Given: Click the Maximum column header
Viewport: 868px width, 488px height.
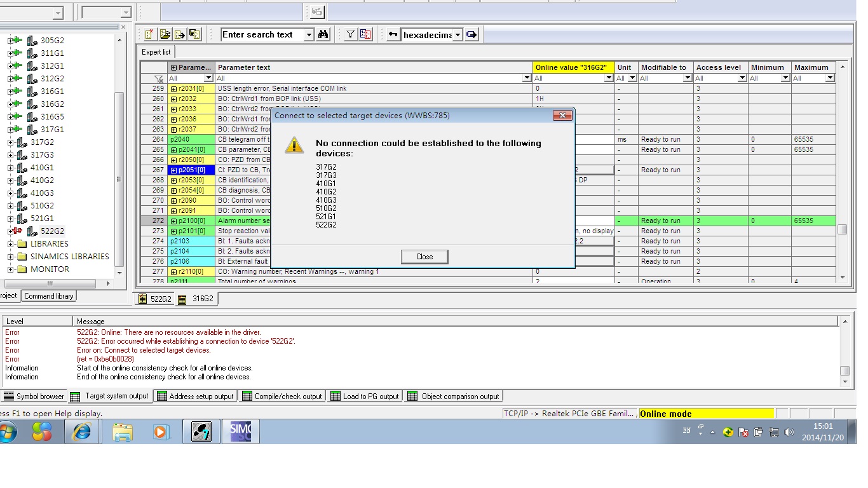Looking at the screenshot, I should [x=813, y=67].
